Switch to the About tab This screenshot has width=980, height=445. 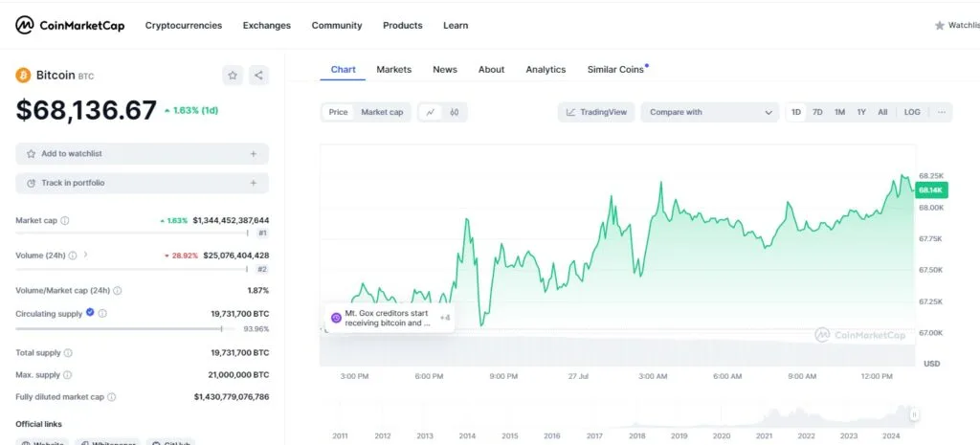pos(491,69)
